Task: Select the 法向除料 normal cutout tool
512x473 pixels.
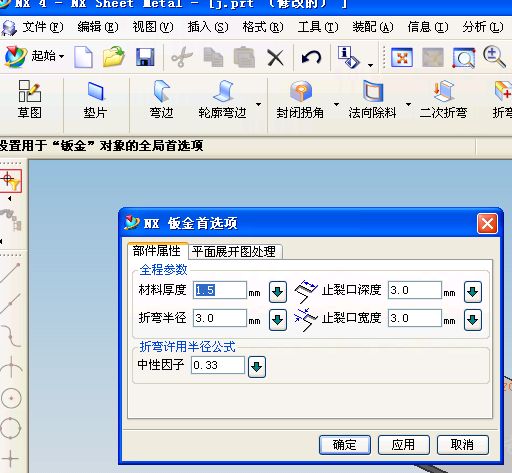Action: pos(372,100)
